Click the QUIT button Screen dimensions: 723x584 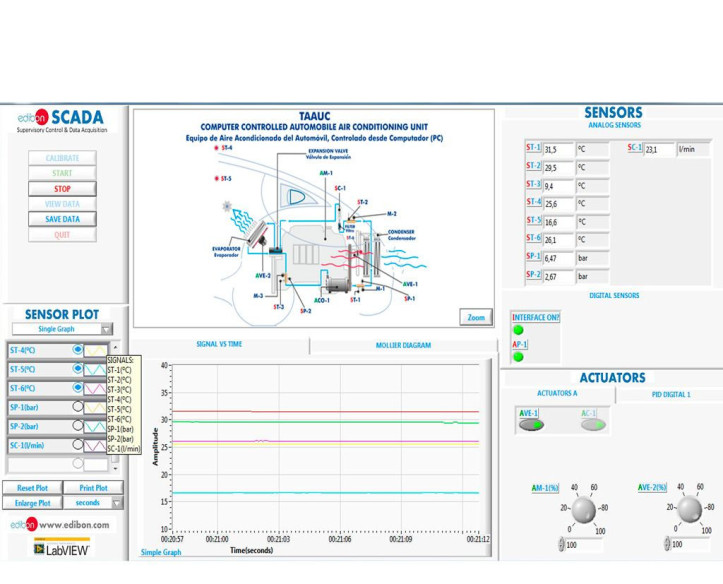62,235
